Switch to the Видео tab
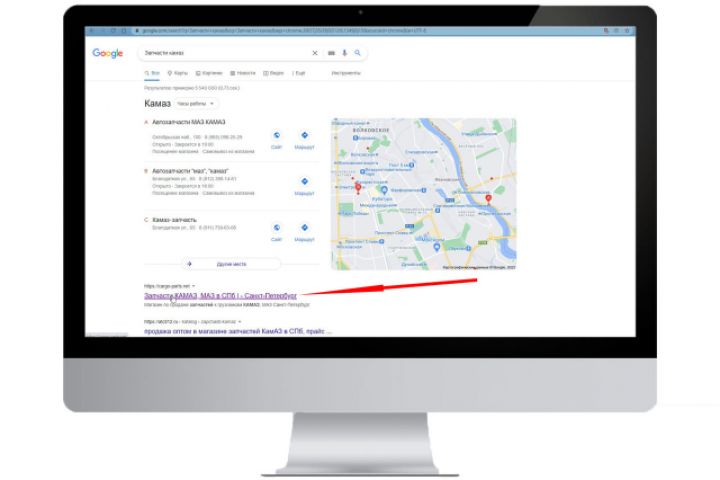The height and width of the screenshot is (480, 720). pyautogui.click(x=273, y=73)
